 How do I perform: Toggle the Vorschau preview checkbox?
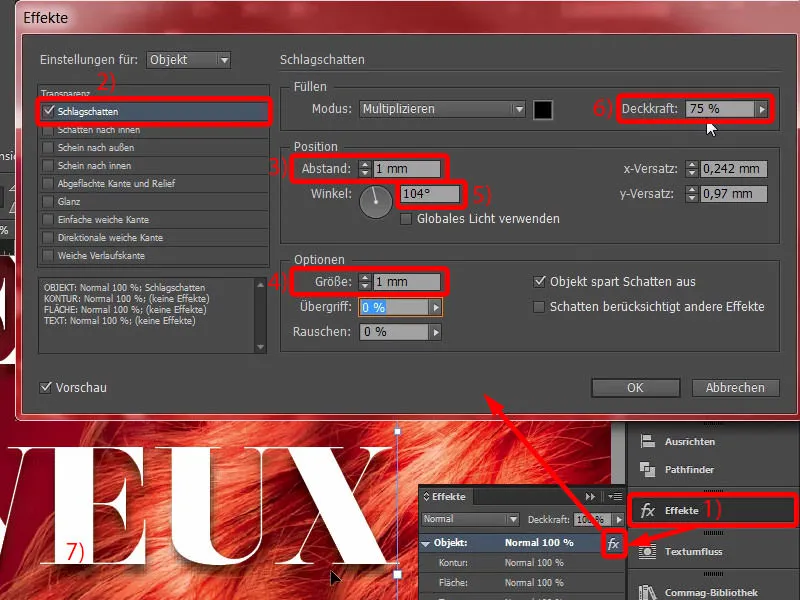point(46,387)
